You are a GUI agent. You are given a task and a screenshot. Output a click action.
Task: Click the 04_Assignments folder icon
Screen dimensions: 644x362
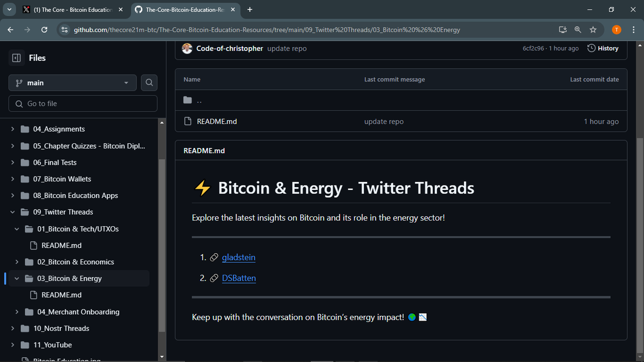click(25, 129)
